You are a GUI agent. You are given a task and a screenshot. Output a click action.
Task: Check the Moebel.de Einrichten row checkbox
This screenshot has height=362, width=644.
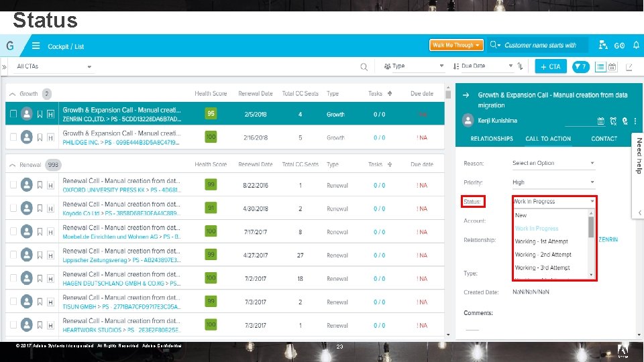coord(13,231)
